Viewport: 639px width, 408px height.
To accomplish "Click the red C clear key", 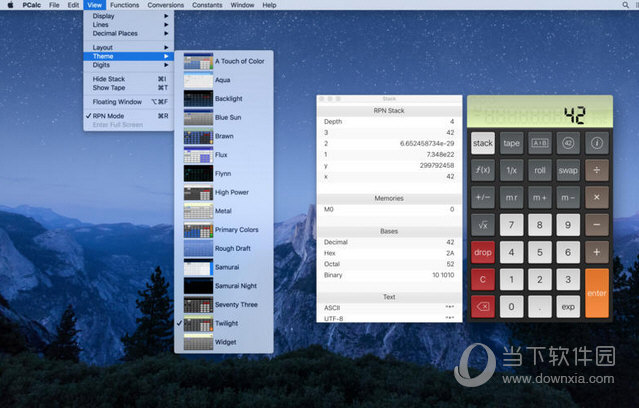I will (483, 279).
